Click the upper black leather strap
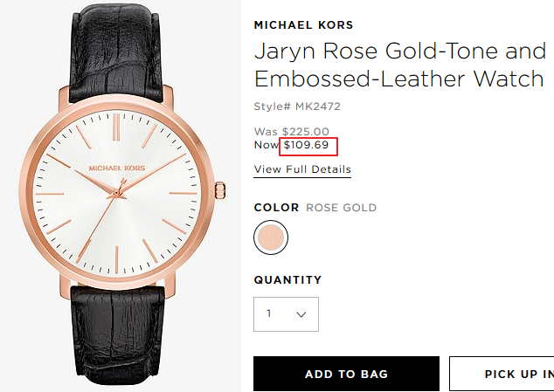 pos(117,53)
